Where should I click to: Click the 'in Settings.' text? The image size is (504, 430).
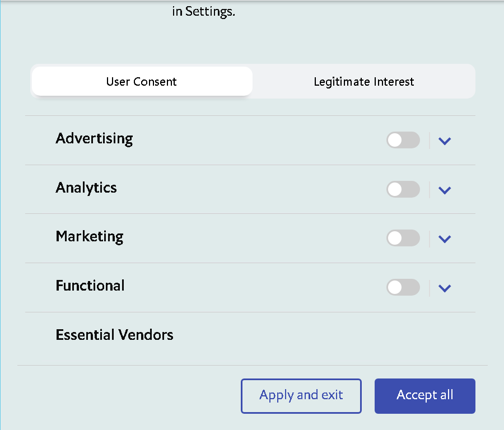[x=203, y=12]
